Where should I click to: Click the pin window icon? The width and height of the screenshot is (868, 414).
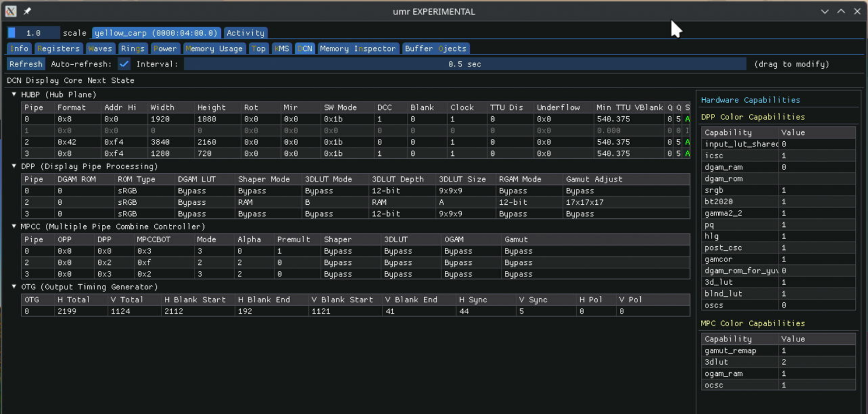coord(27,11)
